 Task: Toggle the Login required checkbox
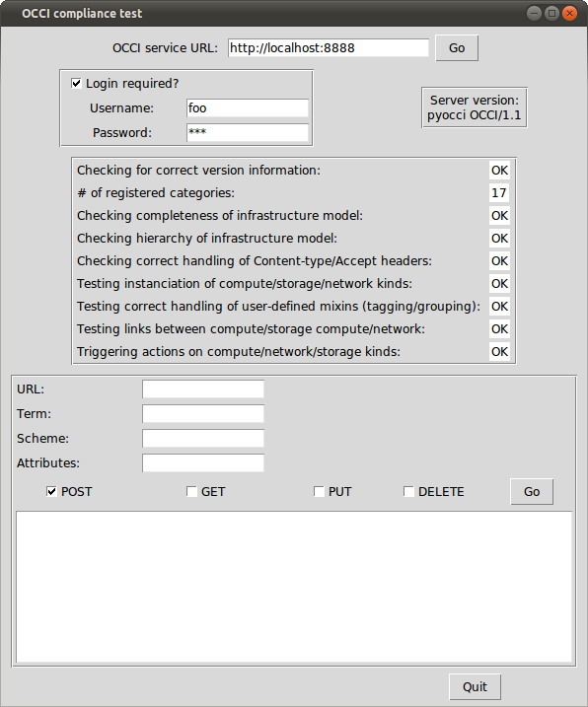coord(76,84)
